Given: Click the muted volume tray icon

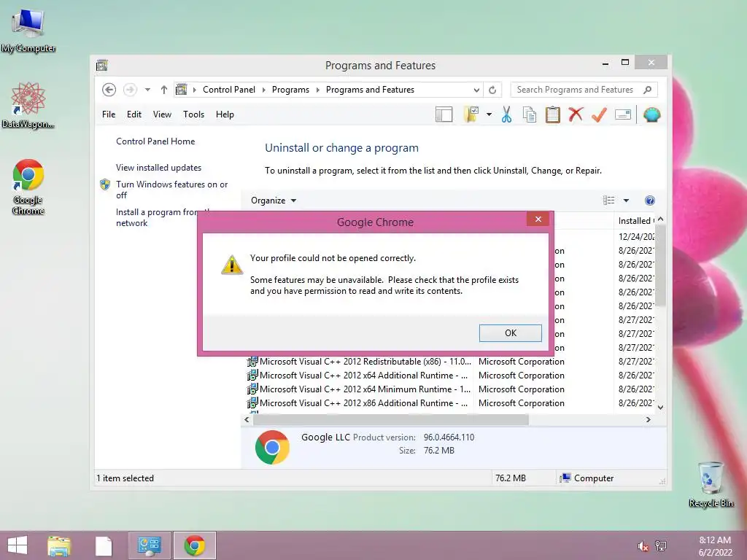Looking at the screenshot, I should (x=643, y=546).
